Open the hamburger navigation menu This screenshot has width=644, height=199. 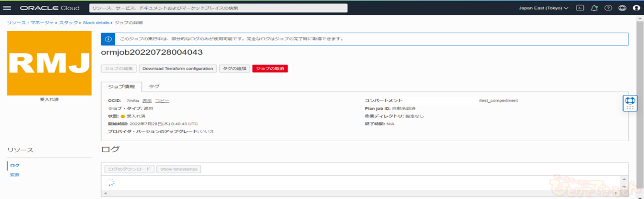(x=7, y=8)
